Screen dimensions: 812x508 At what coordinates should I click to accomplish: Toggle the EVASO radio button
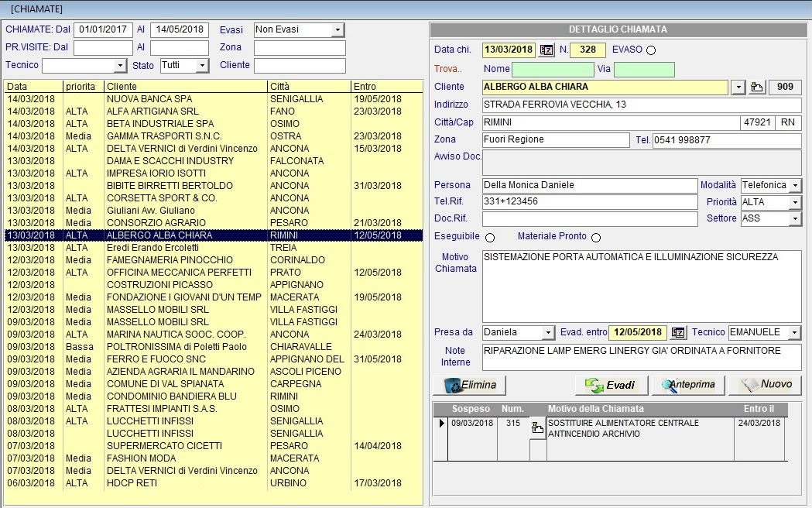point(651,50)
